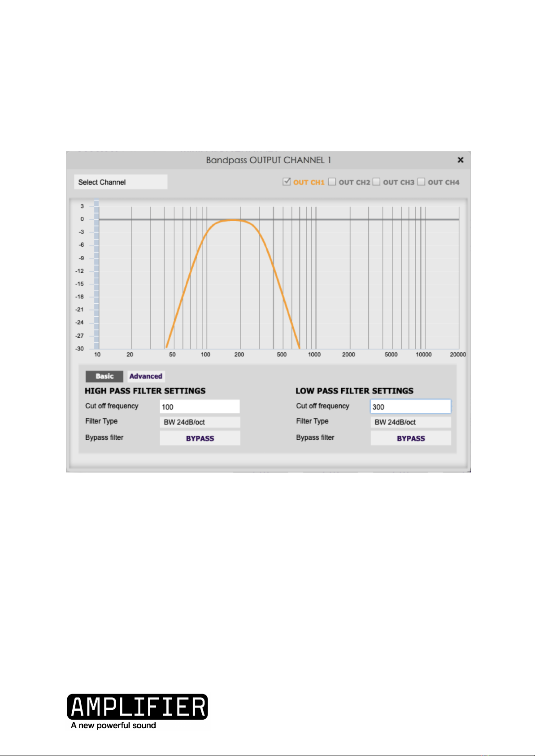The width and height of the screenshot is (535, 756).
Task: Click the low pass cut off frequency field
Action: (x=410, y=406)
